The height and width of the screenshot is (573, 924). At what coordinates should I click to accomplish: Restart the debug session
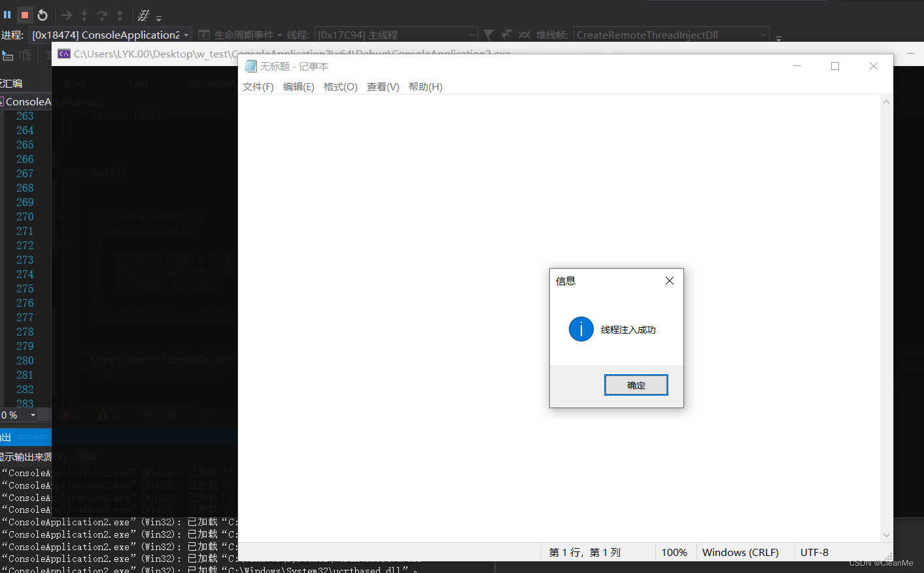(43, 14)
